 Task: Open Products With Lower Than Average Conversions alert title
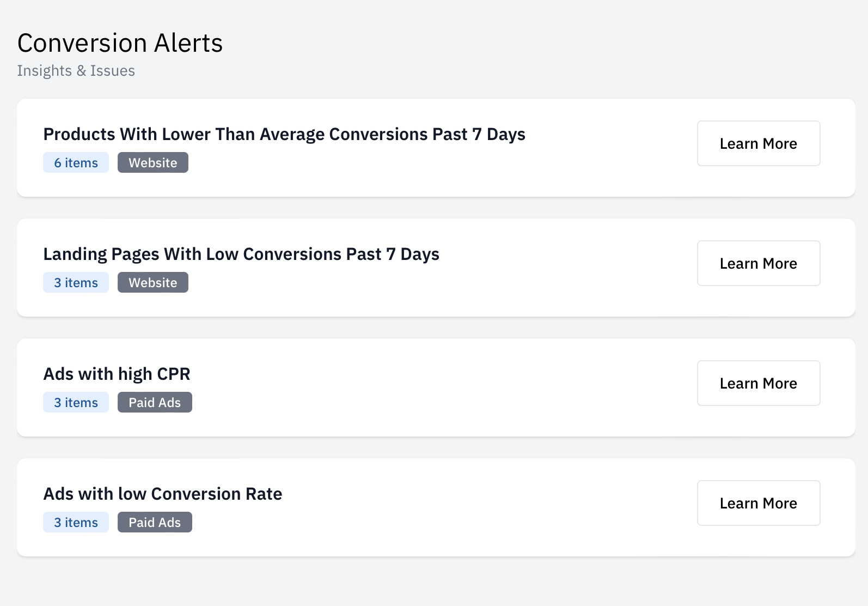tap(284, 134)
